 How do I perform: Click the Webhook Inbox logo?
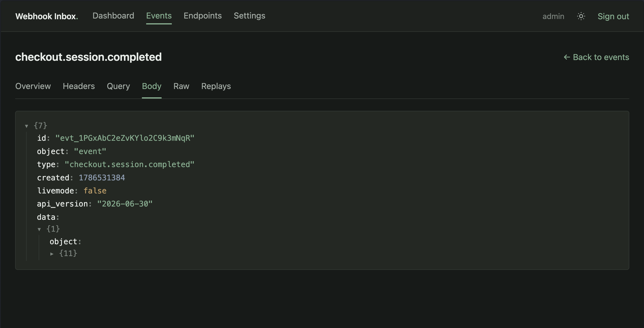pos(47,16)
